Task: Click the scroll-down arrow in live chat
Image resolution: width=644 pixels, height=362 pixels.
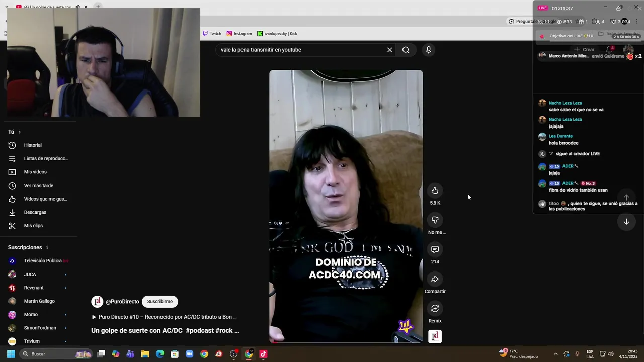Action: point(626,222)
